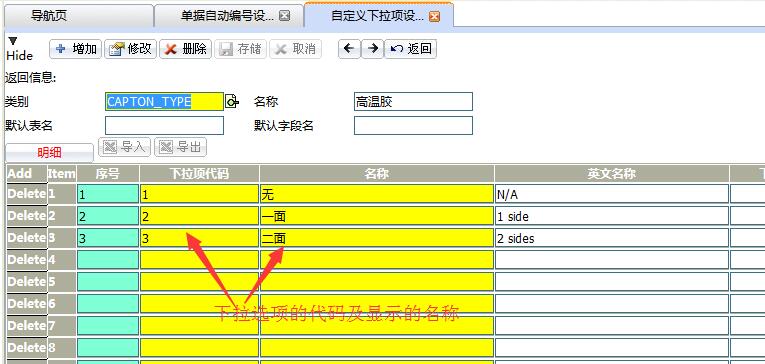Click Delete for row 5
Image resolution: width=765 pixels, height=364 pixels.
[x=27, y=282]
